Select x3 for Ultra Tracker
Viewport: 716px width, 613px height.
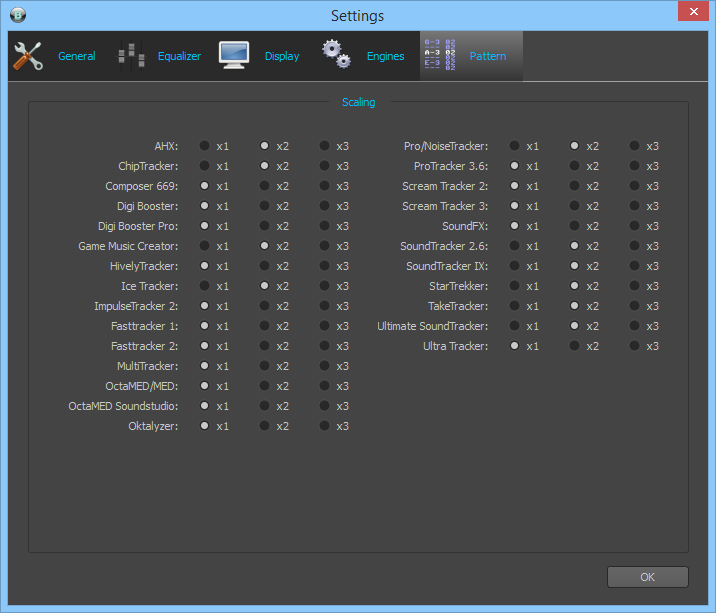634,346
